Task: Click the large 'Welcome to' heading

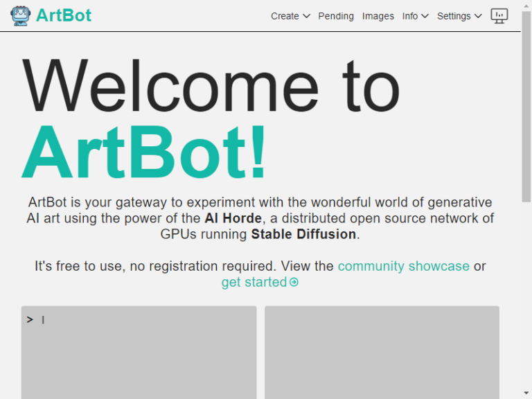Action: [211, 85]
